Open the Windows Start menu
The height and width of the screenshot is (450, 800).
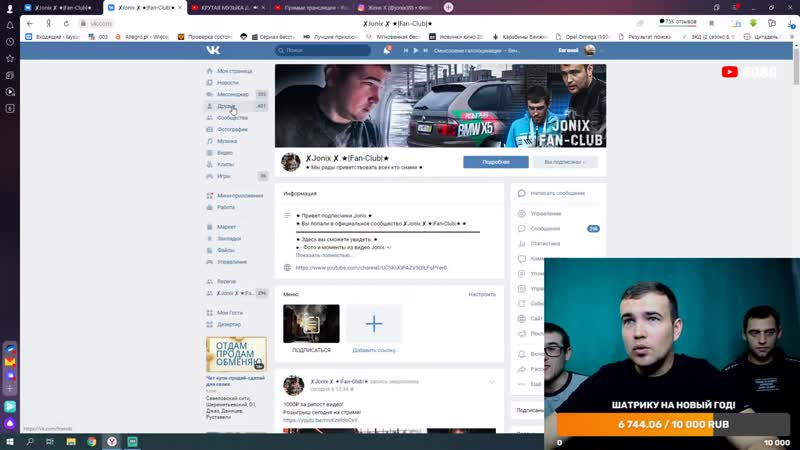[x=10, y=442]
